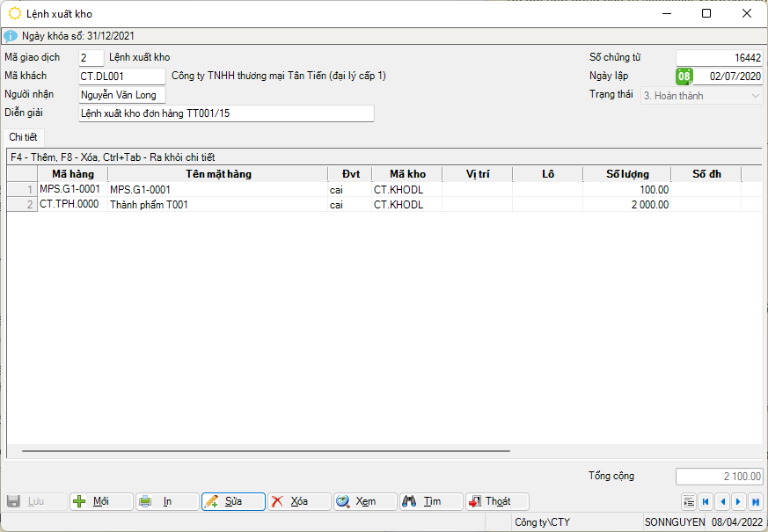Click the In print button
Viewport: 768px width, 532px height.
167,501
